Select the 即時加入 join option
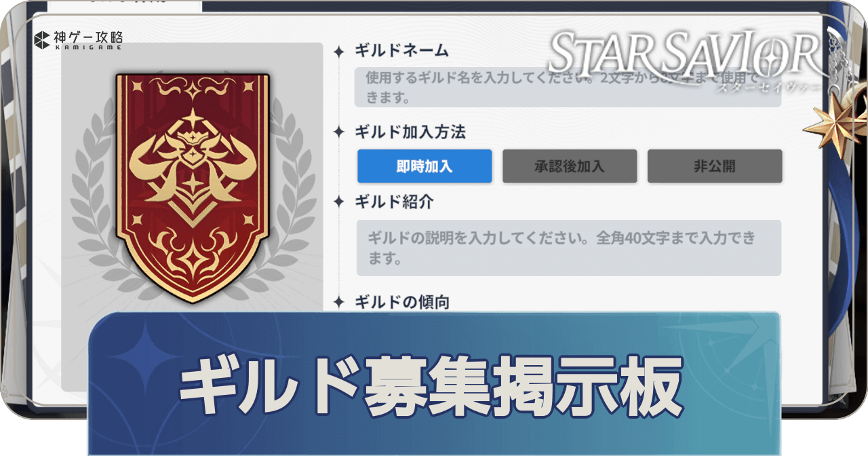The width and height of the screenshot is (868, 456). (x=425, y=166)
